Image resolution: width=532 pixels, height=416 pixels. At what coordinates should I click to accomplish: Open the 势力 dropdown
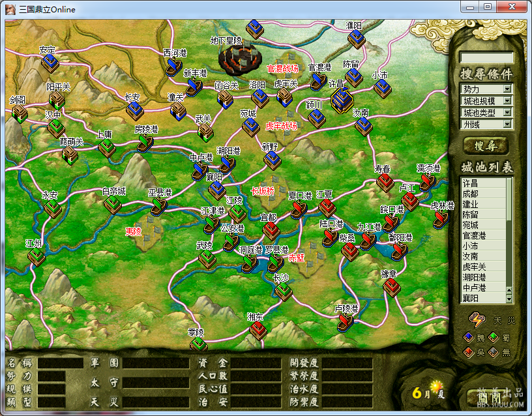click(486, 89)
